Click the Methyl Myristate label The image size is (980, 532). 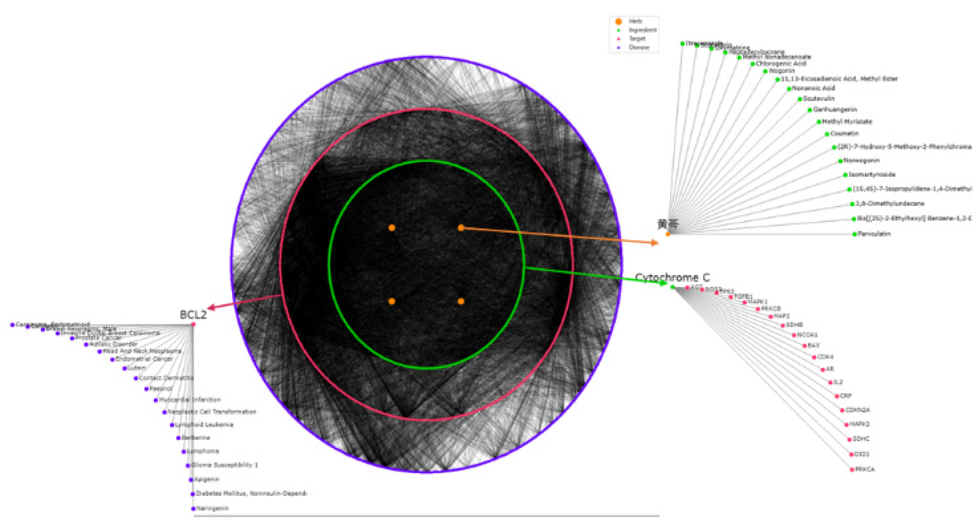pyautogui.click(x=847, y=122)
